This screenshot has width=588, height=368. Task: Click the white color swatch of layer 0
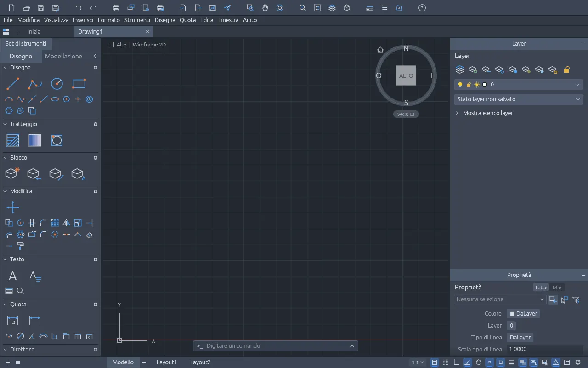[485, 85]
